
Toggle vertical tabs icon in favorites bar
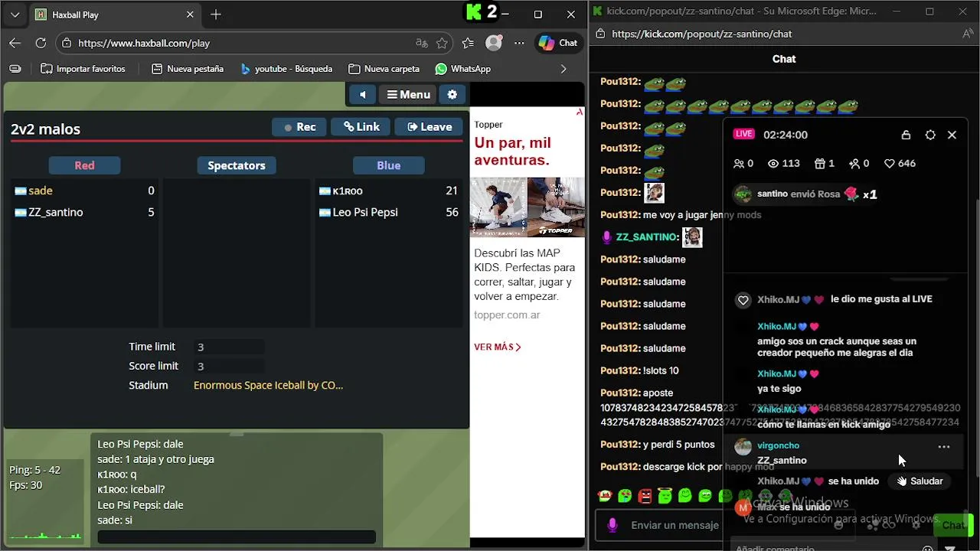tap(15, 69)
